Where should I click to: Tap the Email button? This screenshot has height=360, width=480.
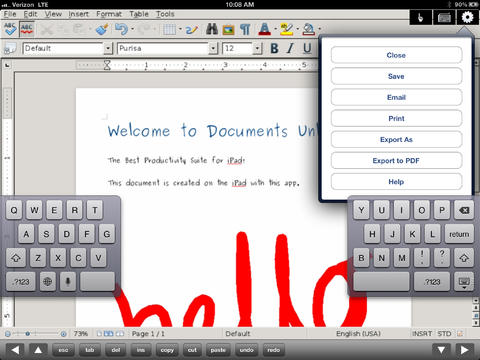396,97
